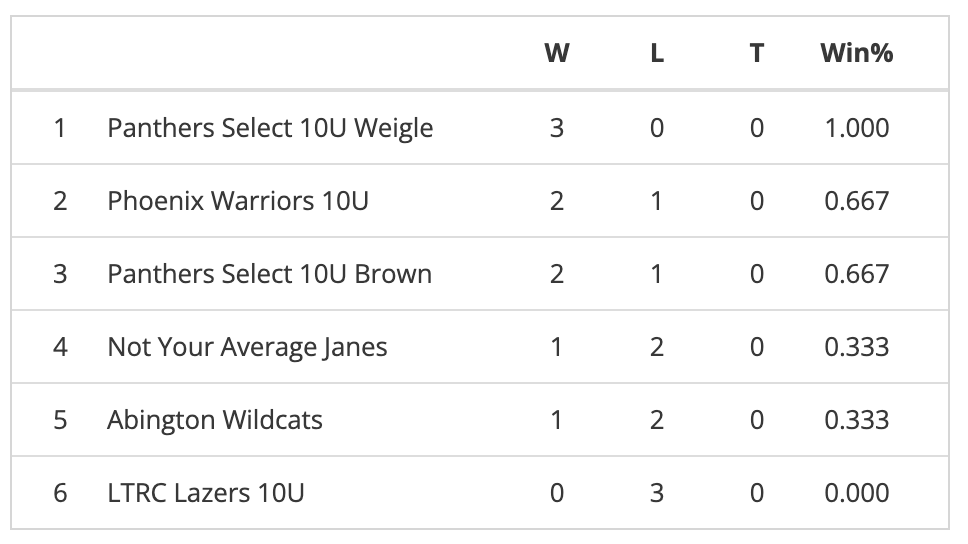Select Abington Wildcats 0.333 win percentage
The image size is (968, 544).
click(x=857, y=420)
